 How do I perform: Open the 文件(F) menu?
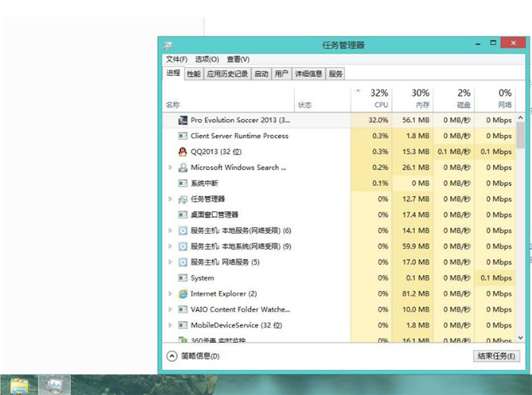pos(176,59)
